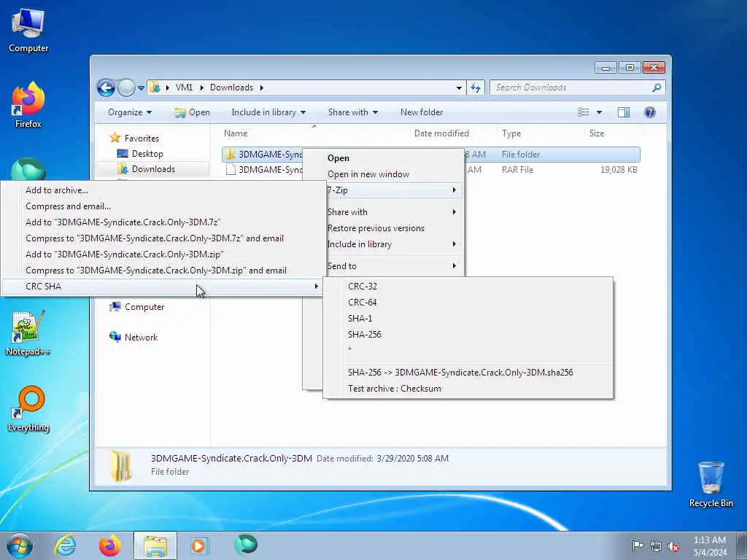Click the green globe app in the taskbar
Screen dimensions: 747x560
click(246, 545)
